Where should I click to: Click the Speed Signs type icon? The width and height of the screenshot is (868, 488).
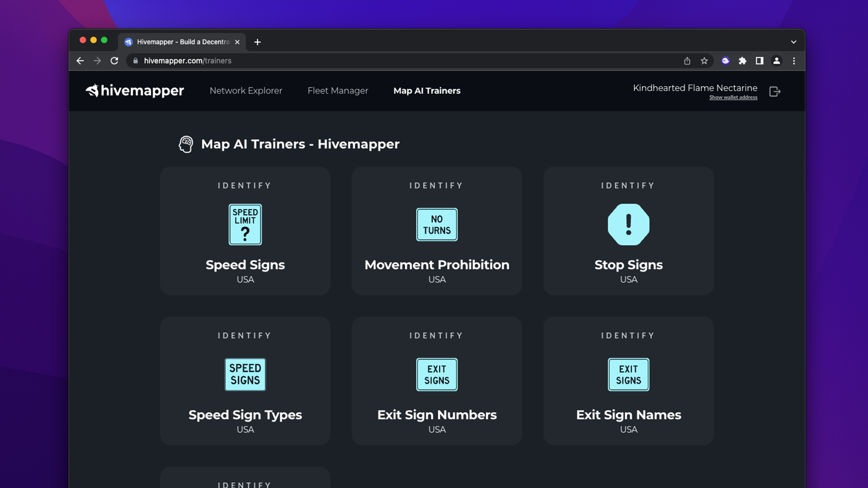(245, 375)
